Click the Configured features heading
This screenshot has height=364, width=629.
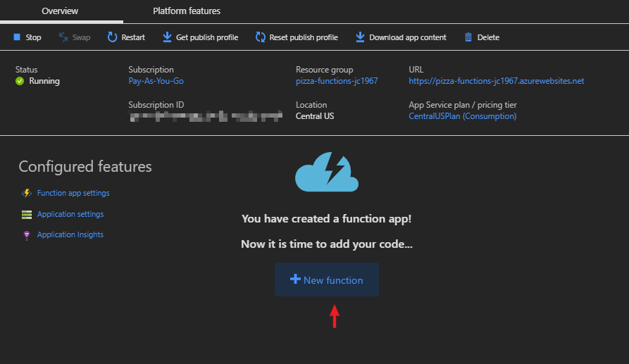[85, 166]
